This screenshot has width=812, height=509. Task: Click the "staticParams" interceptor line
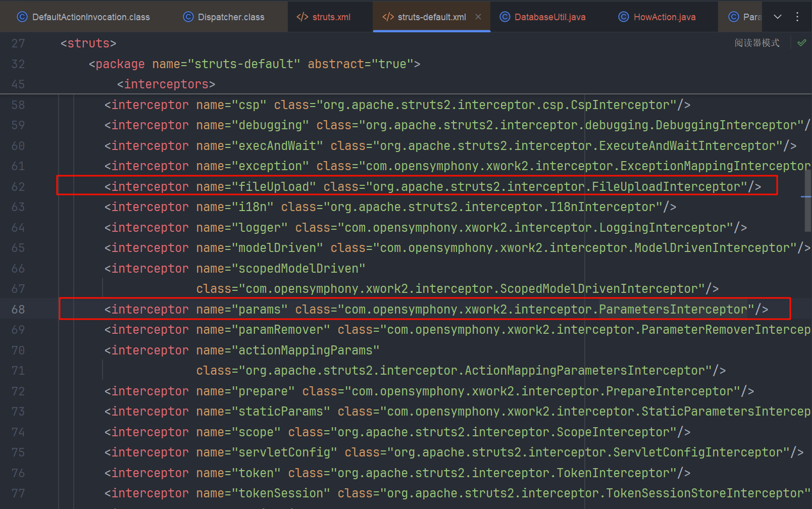[x=457, y=412]
